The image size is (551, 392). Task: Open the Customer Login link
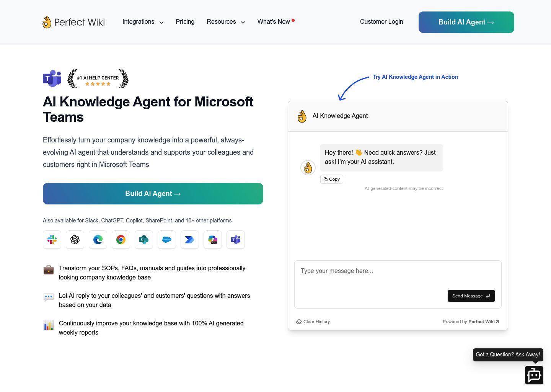(381, 22)
